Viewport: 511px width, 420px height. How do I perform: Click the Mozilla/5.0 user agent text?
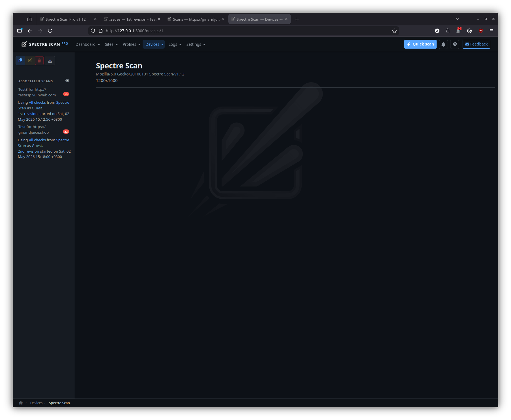click(x=140, y=74)
